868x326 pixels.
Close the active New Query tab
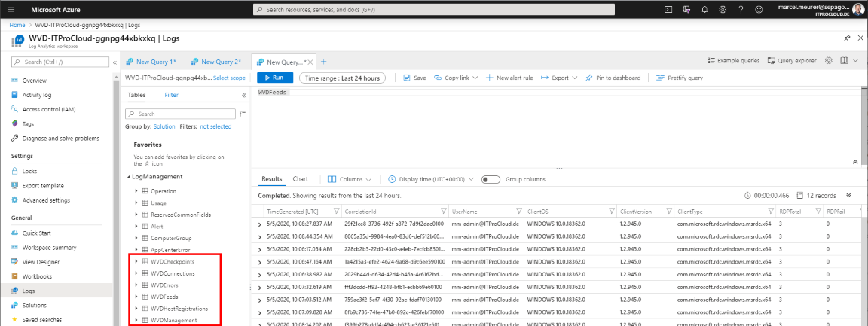(311, 62)
